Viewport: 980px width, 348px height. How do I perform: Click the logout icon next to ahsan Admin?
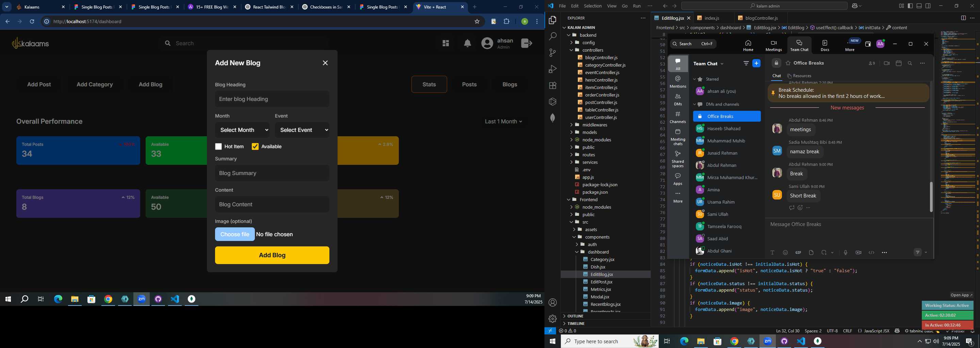[x=526, y=43]
